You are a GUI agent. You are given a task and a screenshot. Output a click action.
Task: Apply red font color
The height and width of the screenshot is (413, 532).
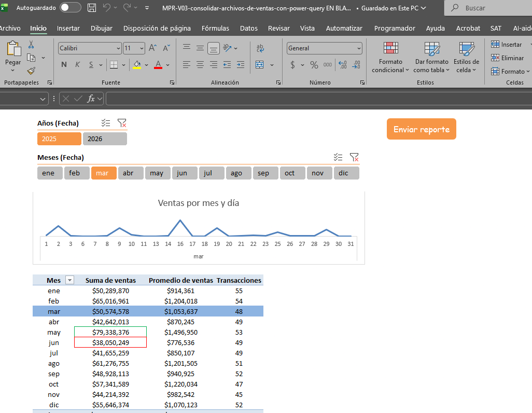pos(158,64)
